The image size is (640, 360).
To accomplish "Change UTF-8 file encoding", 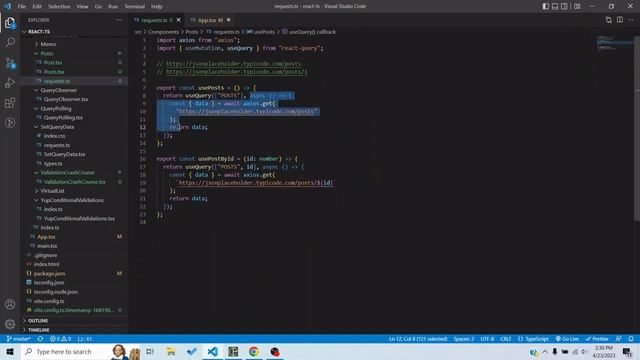I will tap(487, 339).
